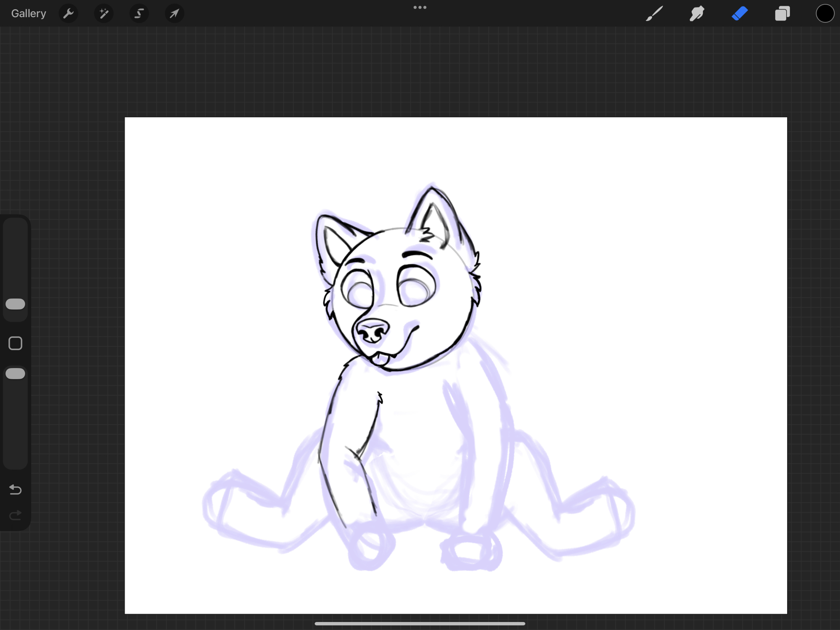Select the Smudge tool
Image resolution: width=840 pixels, height=630 pixels.
tap(697, 13)
